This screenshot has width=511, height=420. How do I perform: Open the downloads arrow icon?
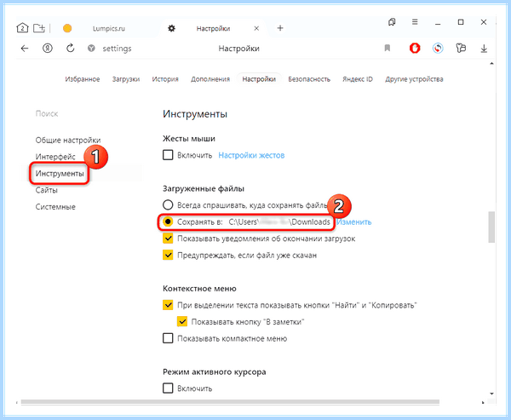coord(484,49)
